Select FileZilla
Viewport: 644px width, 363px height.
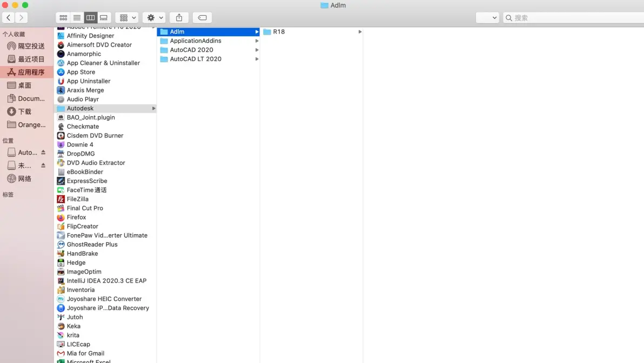pyautogui.click(x=105, y=199)
